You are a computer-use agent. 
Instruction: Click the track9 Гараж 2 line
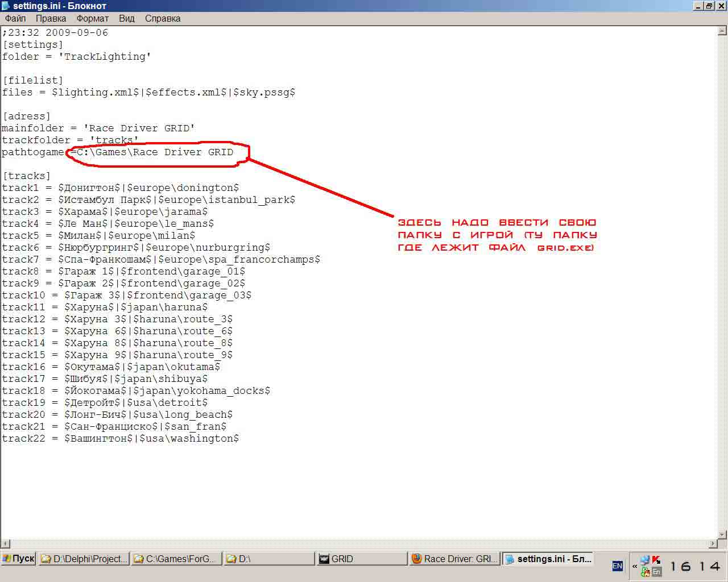123,283
